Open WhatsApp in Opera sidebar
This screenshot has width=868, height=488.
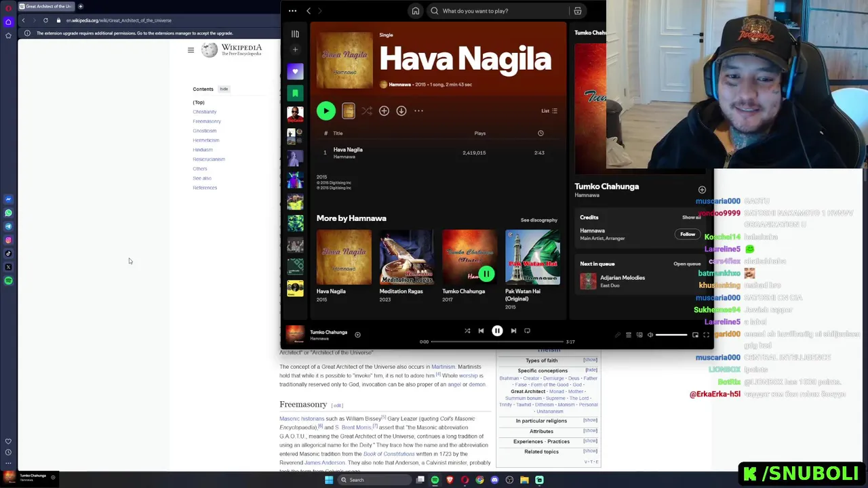(x=8, y=213)
